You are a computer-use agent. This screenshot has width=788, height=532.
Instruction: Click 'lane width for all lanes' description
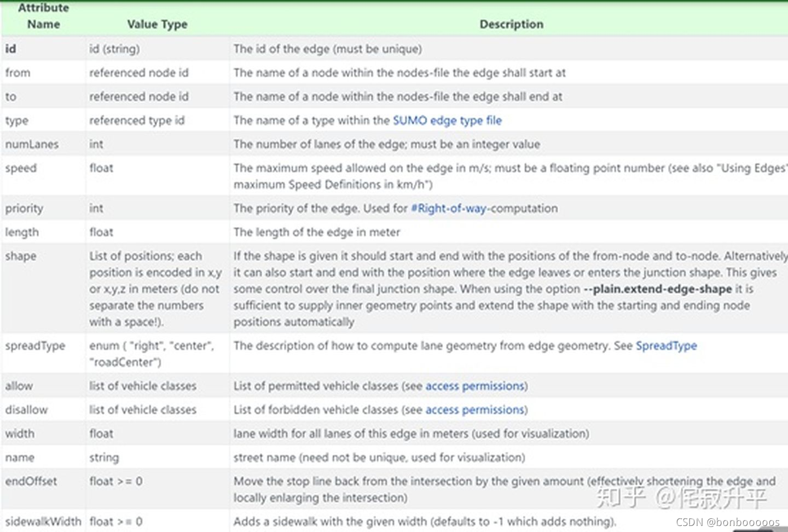(x=411, y=433)
